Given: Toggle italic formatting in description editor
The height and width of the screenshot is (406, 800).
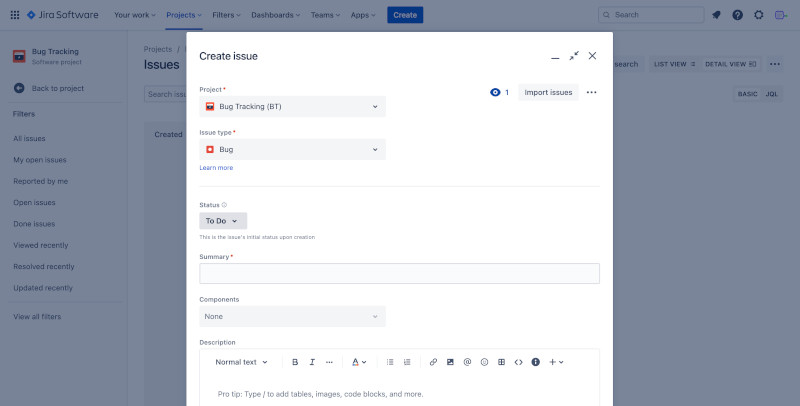Looking at the screenshot, I should [312, 362].
